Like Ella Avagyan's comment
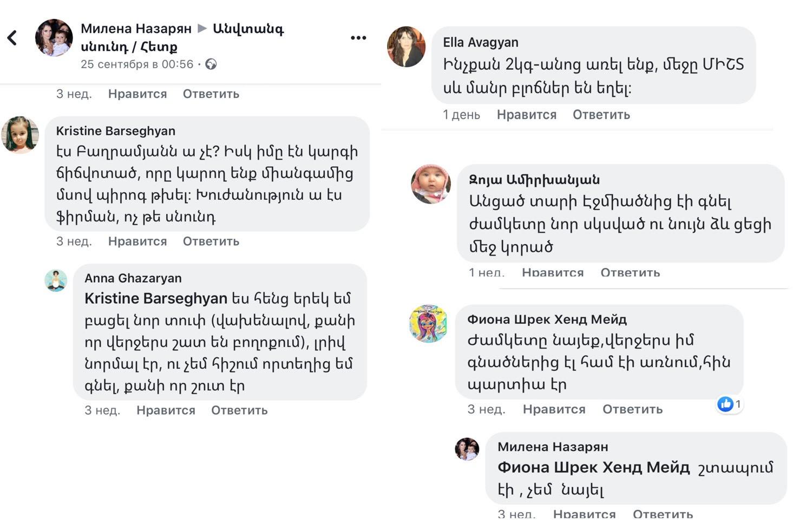 tap(526, 115)
